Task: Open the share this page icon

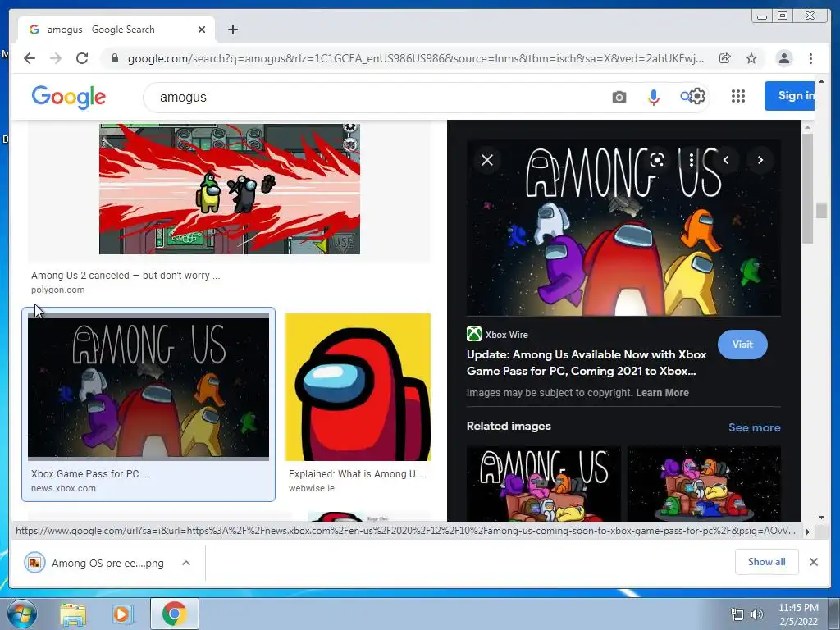Action: pyautogui.click(x=725, y=58)
